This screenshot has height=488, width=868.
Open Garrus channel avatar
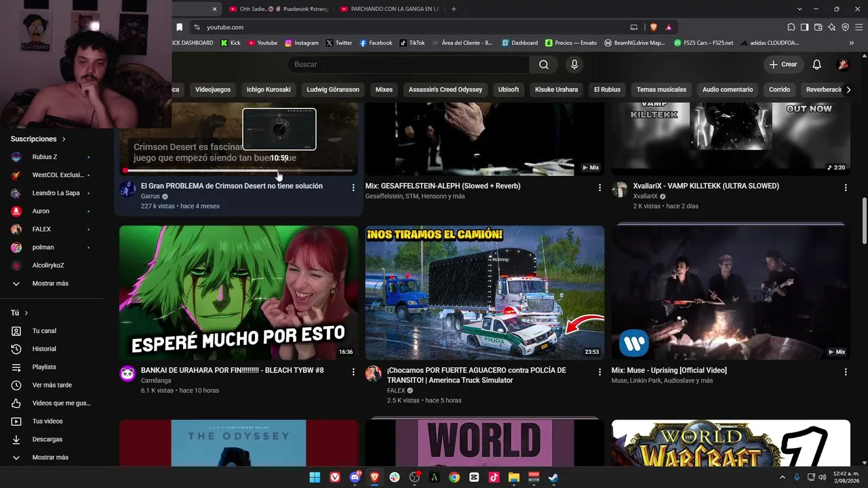pyautogui.click(x=127, y=189)
